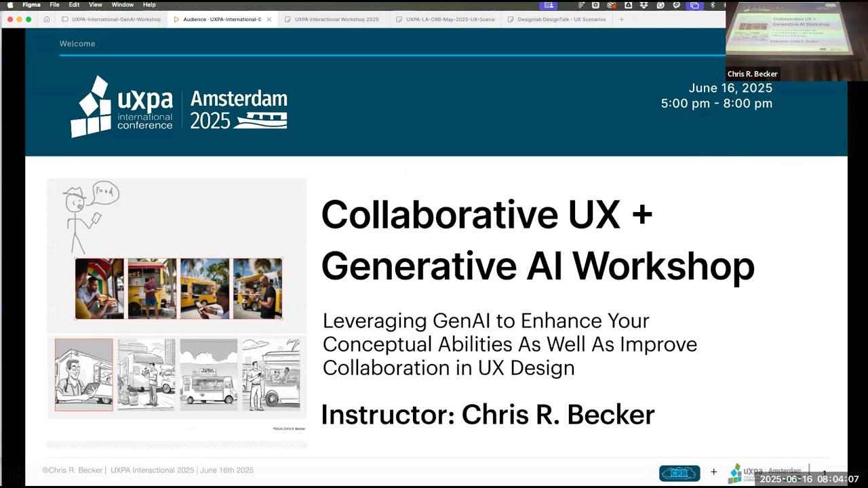Click the UXPA Amsterdam logo in footer
Viewport: 868px width, 488px height.
click(765, 473)
